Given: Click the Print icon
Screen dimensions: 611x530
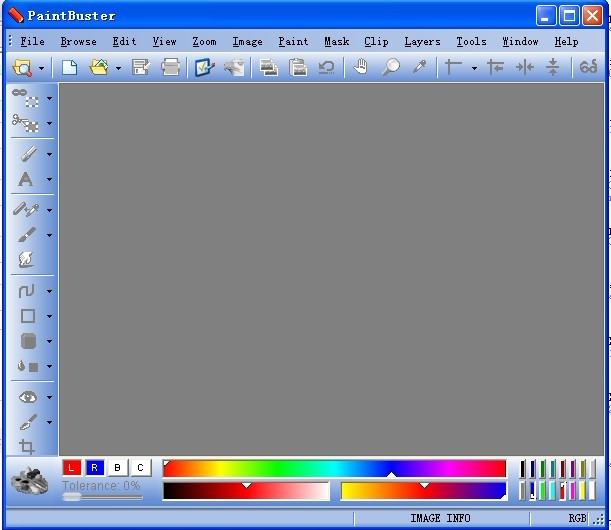Looking at the screenshot, I should pyautogui.click(x=171, y=67).
